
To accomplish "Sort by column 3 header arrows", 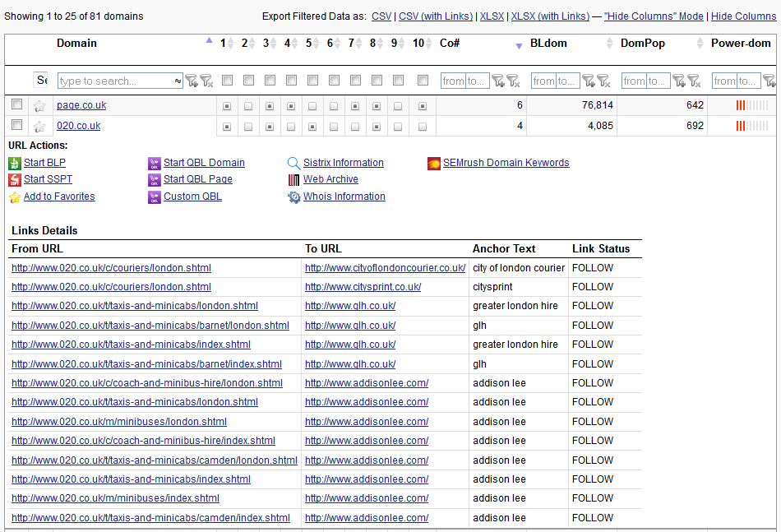I will [274, 44].
